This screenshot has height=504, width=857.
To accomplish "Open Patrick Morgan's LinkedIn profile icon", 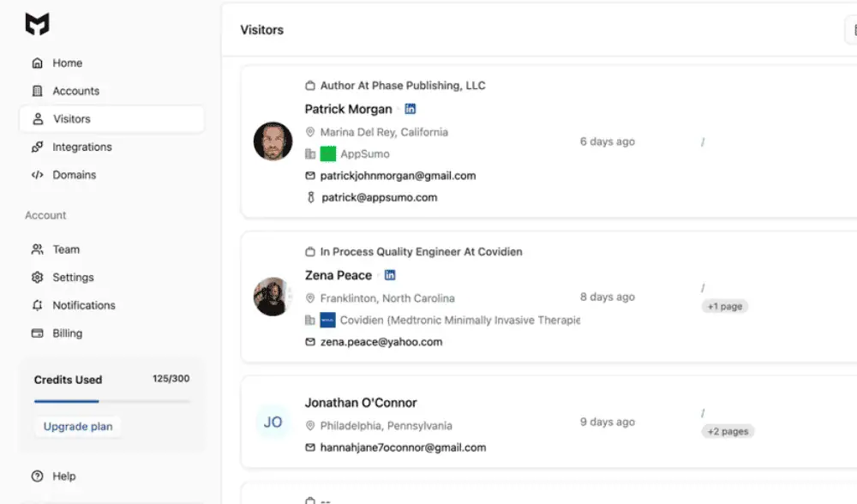I will (411, 109).
